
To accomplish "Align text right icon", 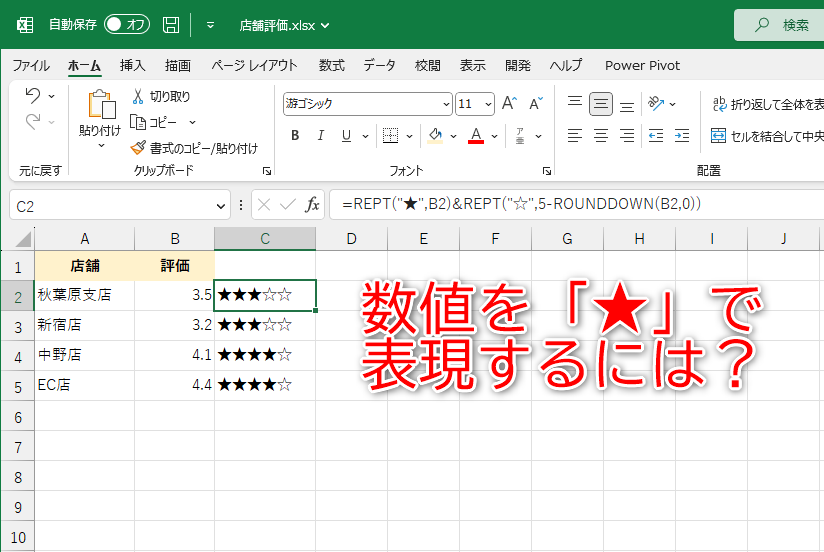I will tap(627, 136).
